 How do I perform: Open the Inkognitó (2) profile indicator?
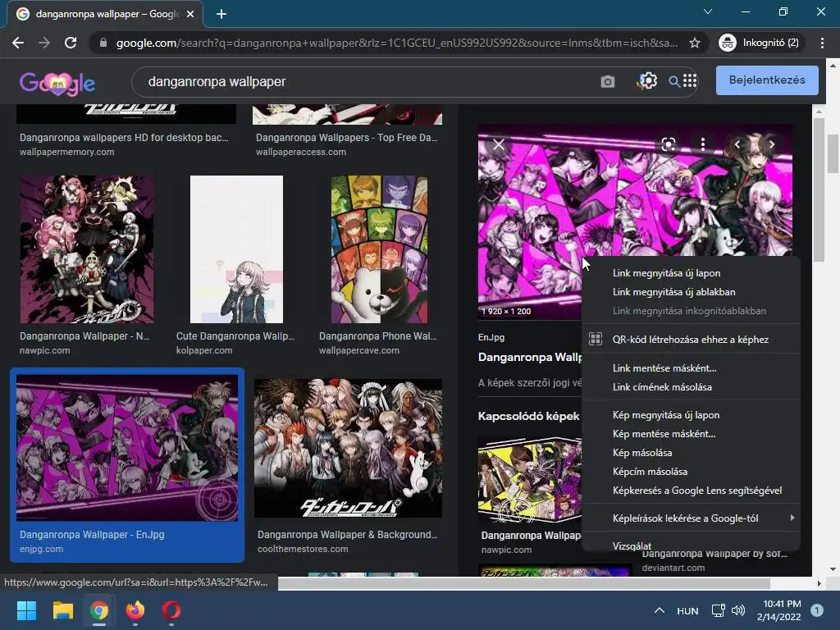click(x=760, y=43)
